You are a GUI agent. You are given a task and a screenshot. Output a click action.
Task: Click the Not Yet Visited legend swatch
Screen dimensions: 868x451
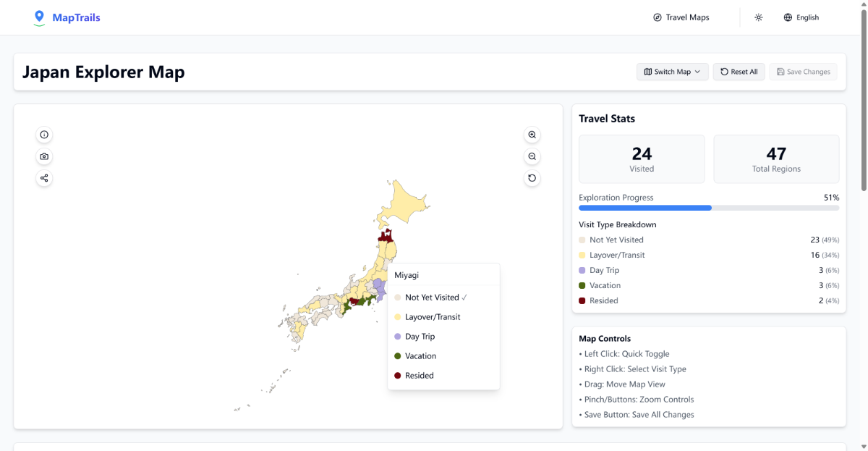pos(582,240)
